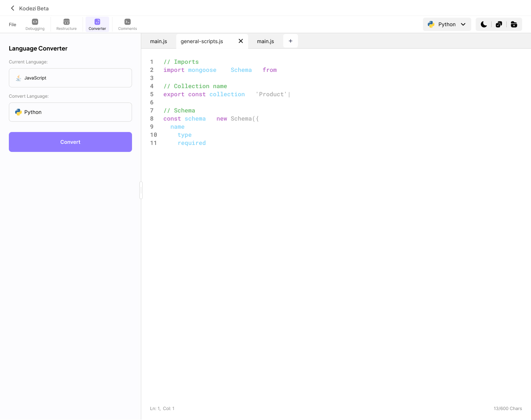Select the general-scripts.js tab

click(202, 41)
